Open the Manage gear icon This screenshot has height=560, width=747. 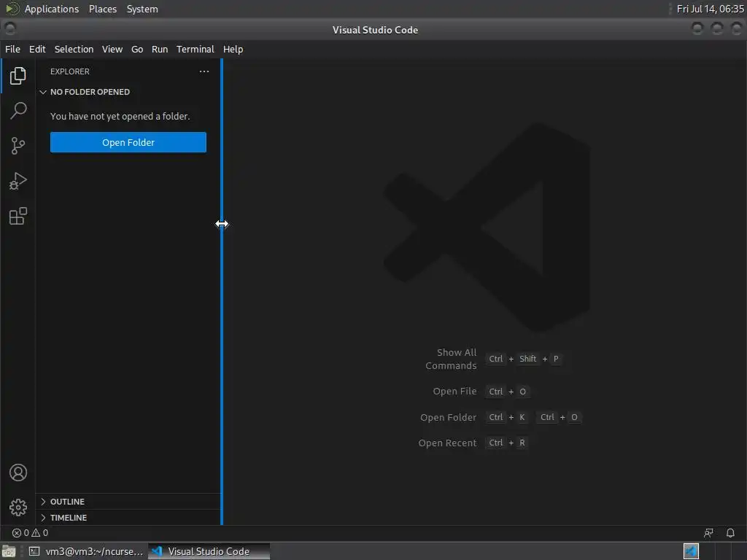point(18,507)
